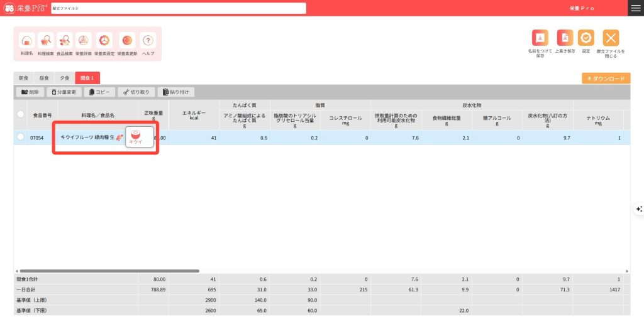Click the 削除 delete button
This screenshot has height=319, width=644.
[x=30, y=92]
